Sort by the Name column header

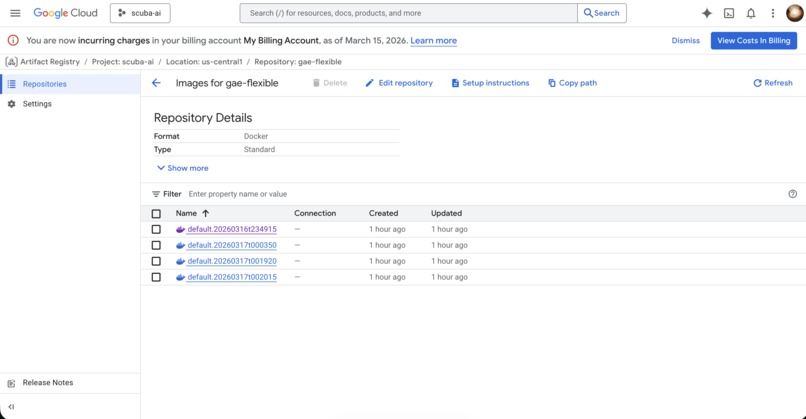[186, 213]
